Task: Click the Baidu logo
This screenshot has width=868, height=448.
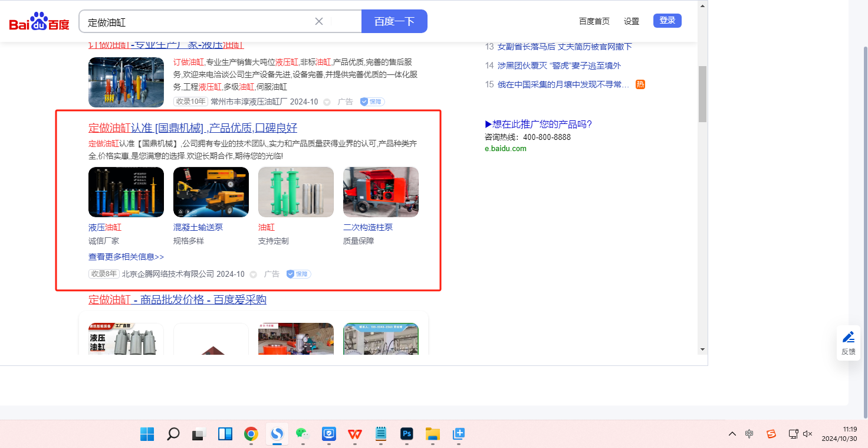Action: click(39, 22)
